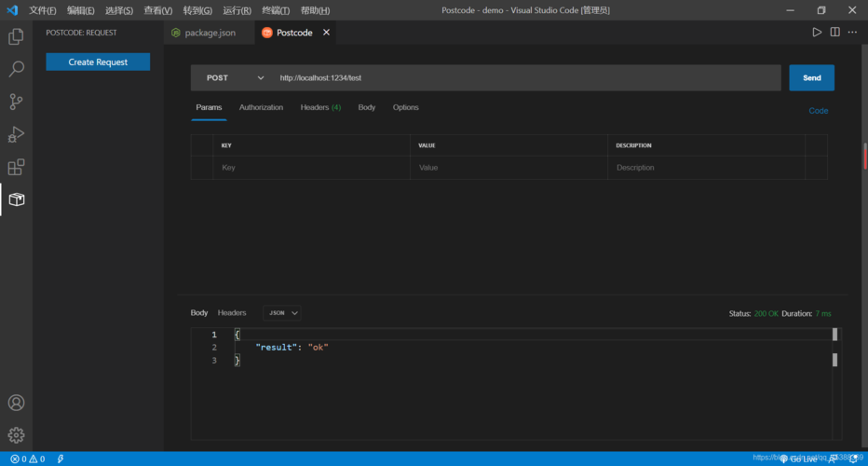Click the request URL input field
868x466 pixels.
point(527,77)
